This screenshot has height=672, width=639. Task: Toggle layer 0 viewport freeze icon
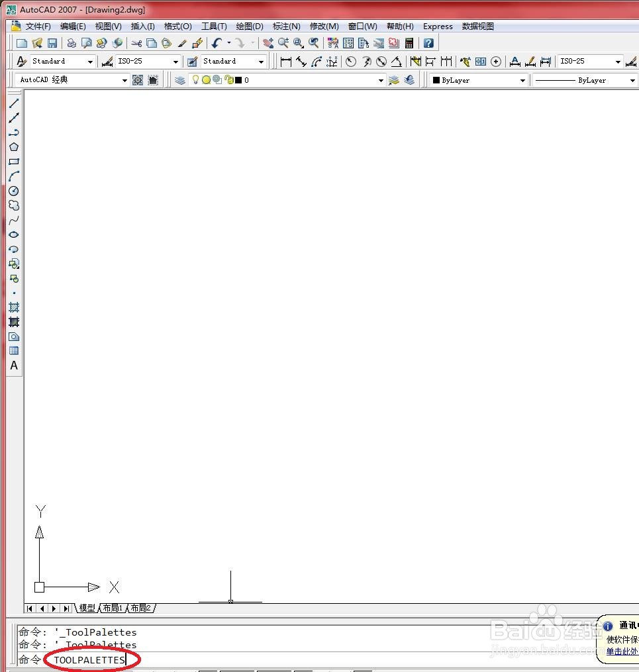[217, 79]
